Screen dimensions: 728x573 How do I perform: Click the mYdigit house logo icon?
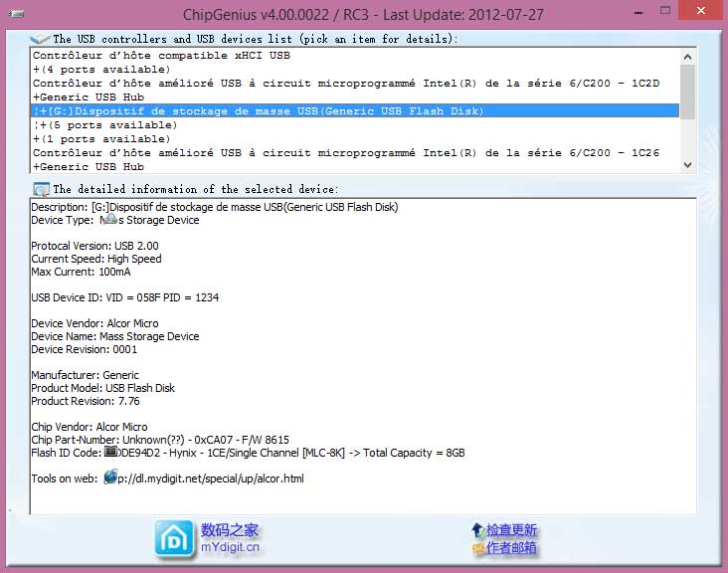(x=174, y=538)
